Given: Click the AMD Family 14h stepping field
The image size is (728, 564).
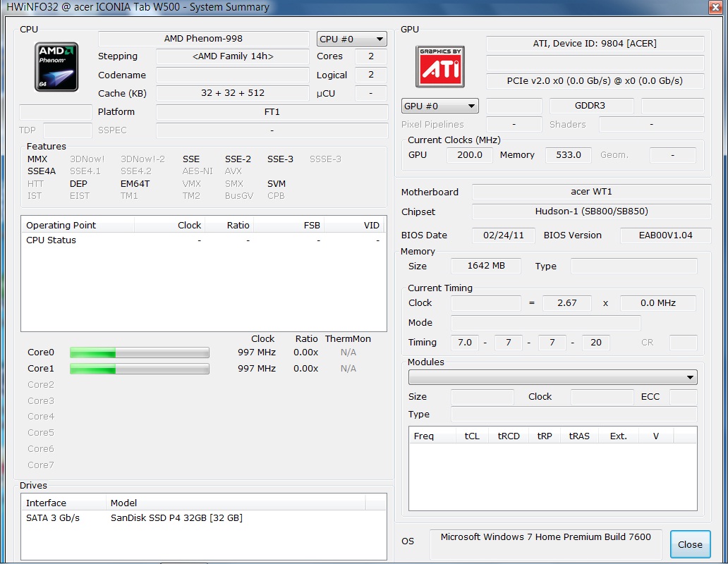Looking at the screenshot, I should pos(233,56).
